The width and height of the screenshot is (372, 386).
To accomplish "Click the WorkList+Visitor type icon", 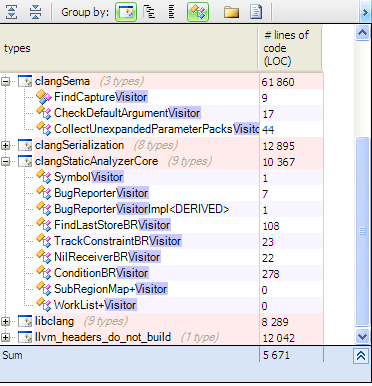I will point(44,305).
